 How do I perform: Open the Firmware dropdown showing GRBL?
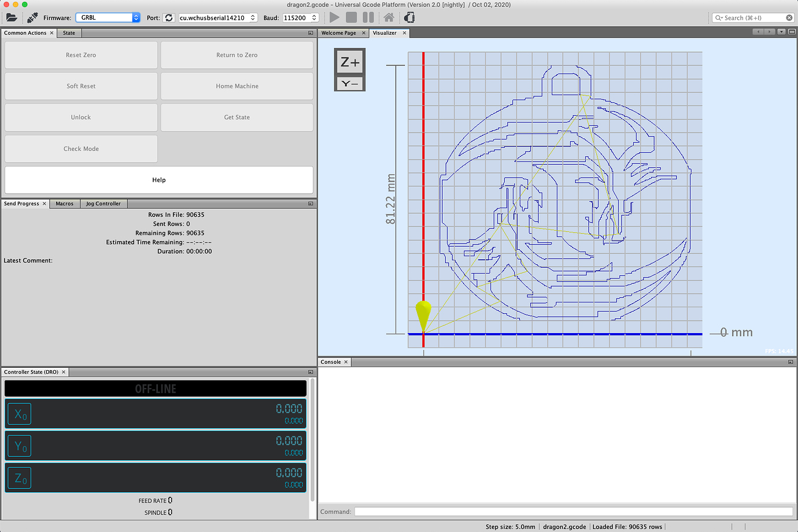pos(108,17)
